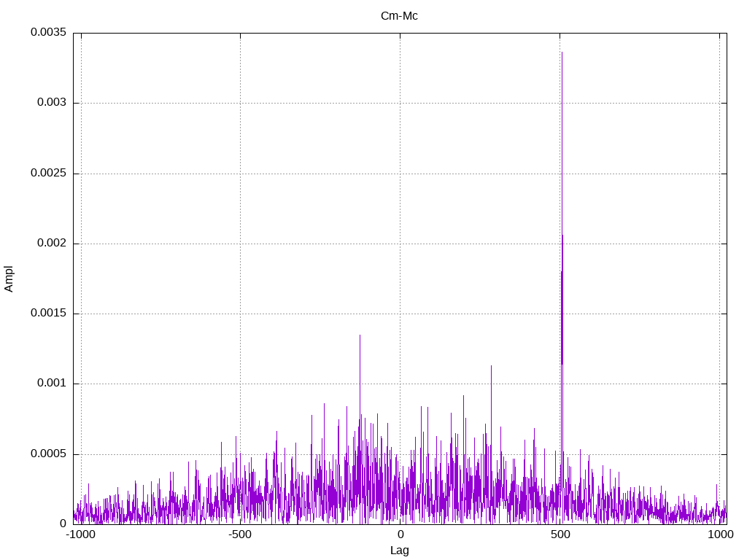Click the plot title "Cm-Mc"
The image size is (747, 560).
399,16
